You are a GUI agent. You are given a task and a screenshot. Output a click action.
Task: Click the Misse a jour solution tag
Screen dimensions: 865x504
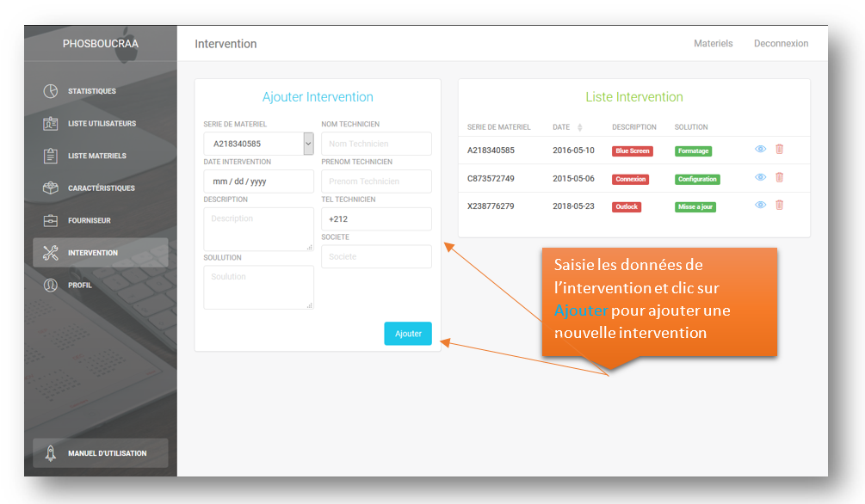[695, 206]
